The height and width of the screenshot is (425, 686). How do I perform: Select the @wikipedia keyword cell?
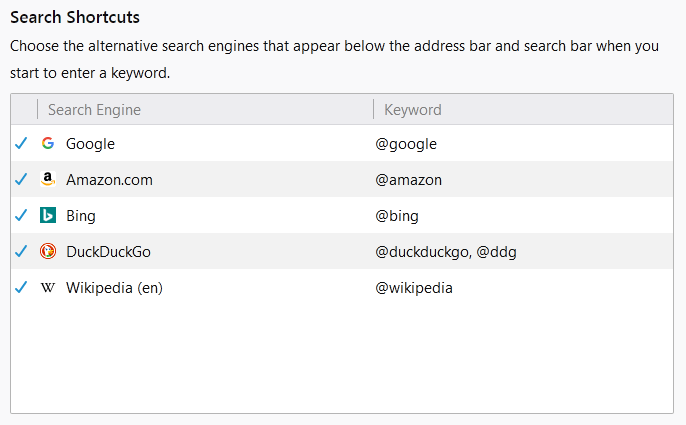(414, 288)
